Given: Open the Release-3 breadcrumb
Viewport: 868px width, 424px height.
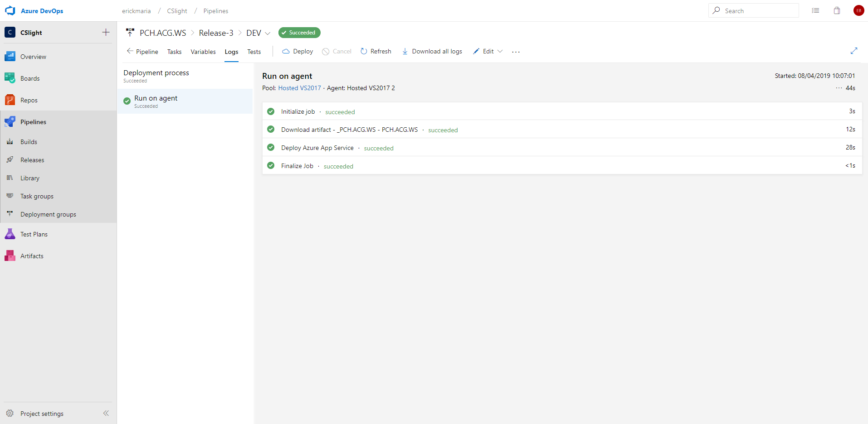Looking at the screenshot, I should (x=216, y=33).
